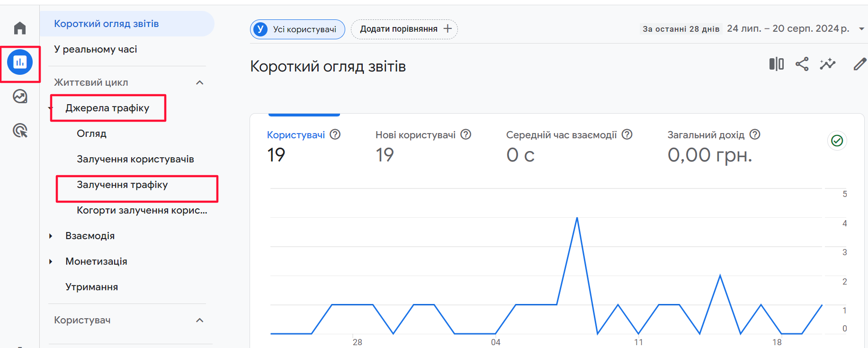This screenshot has width=868, height=348.
Task: Click the chart peak point at value 4
Action: 577,218
